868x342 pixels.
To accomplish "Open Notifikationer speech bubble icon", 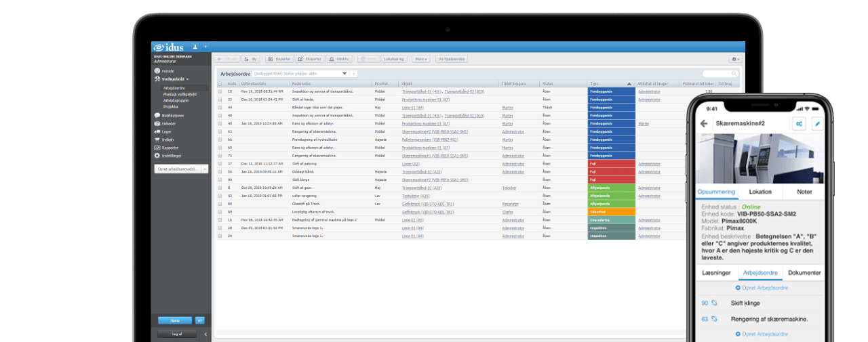I will [157, 116].
